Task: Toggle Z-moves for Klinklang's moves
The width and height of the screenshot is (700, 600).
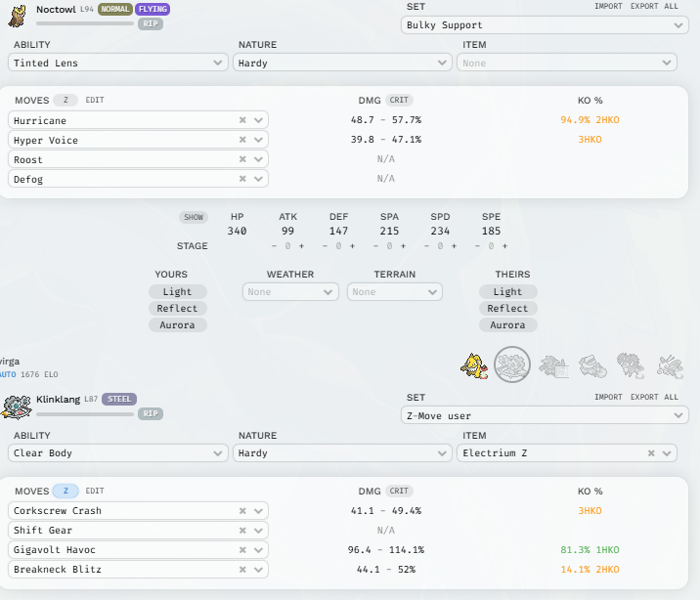Action: click(x=65, y=491)
